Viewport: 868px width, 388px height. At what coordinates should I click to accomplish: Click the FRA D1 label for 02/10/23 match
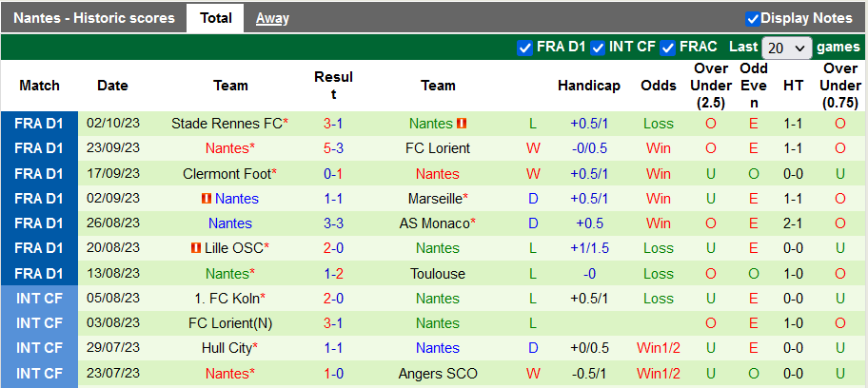tap(39, 124)
